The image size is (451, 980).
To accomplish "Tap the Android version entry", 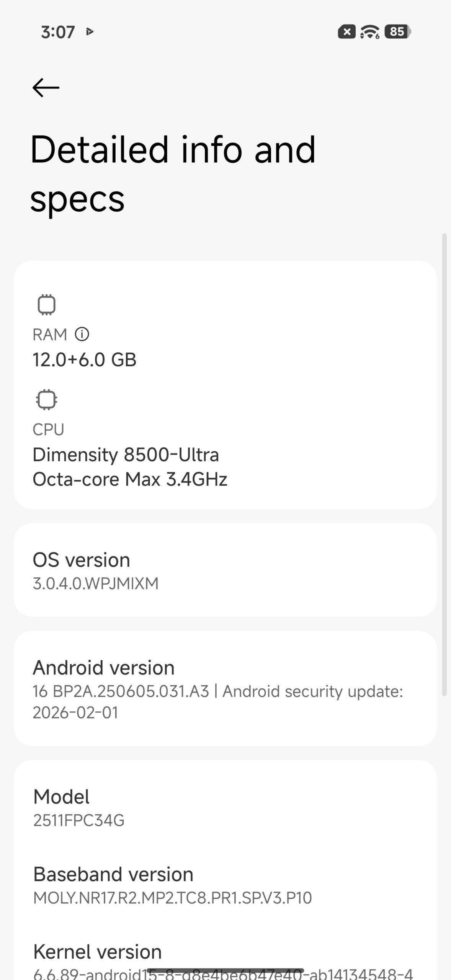I will 225,688.
